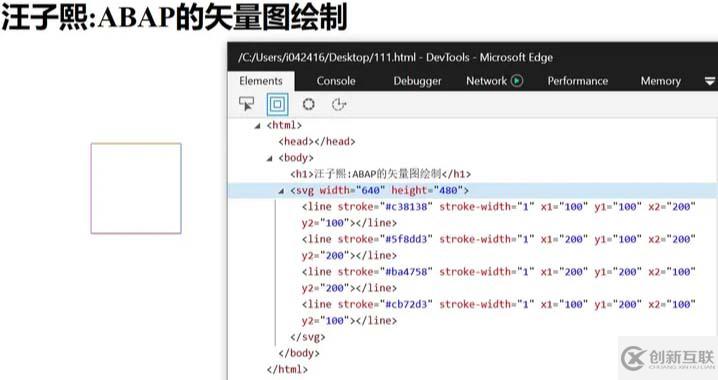
Task: Select the line with stroke #ba4758
Action: tap(499, 280)
